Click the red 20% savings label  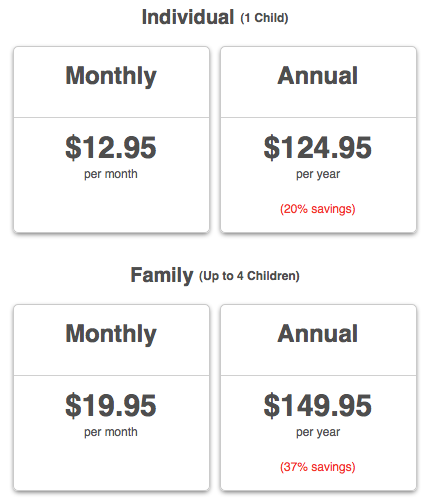click(318, 209)
